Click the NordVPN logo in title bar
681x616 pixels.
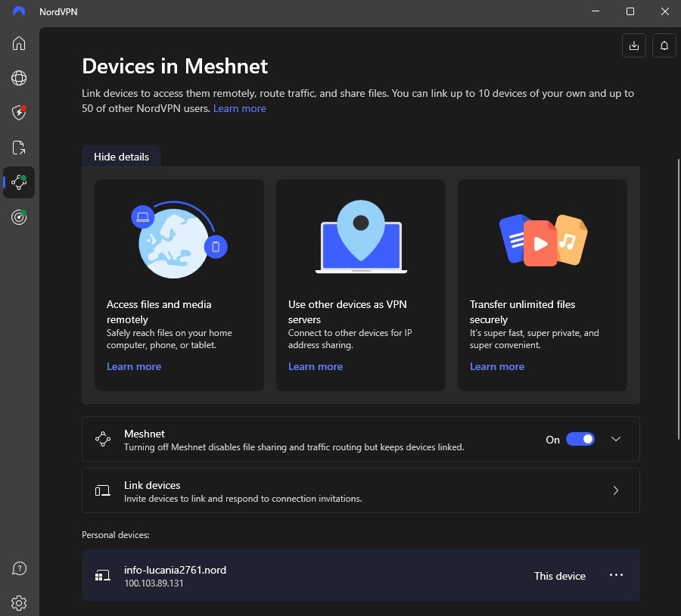pos(19,11)
